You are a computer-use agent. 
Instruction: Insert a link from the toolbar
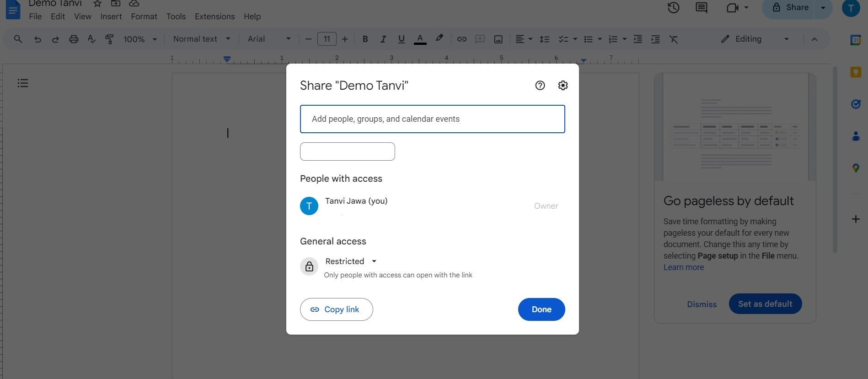coord(462,39)
